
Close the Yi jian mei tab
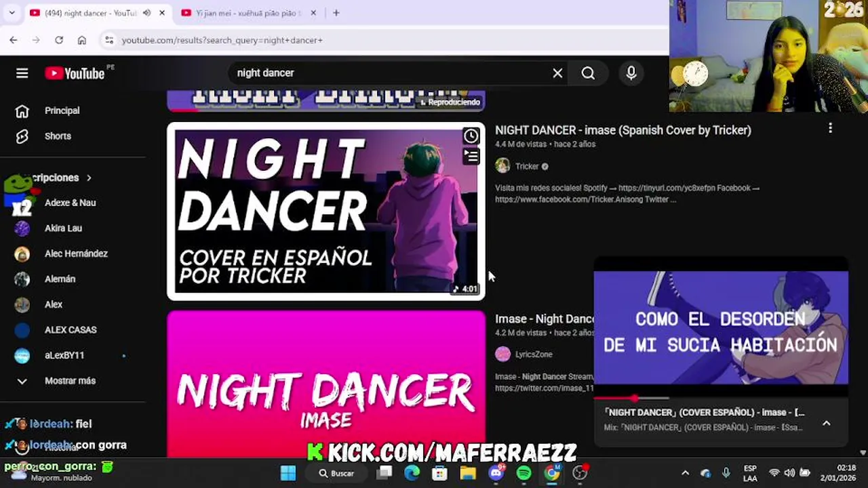[313, 13]
